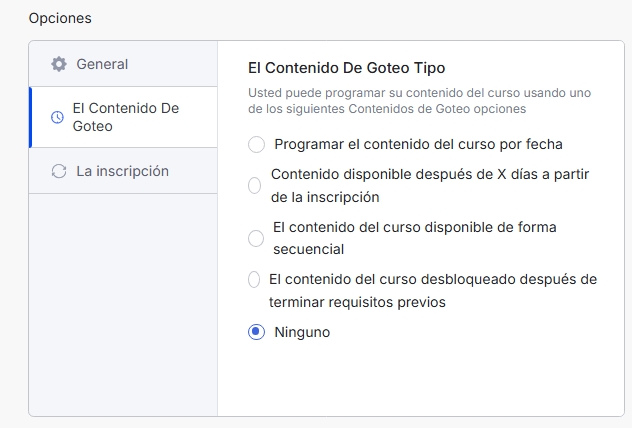
Task: Click the empty sidebar area below La inscripción
Action: [x=123, y=304]
